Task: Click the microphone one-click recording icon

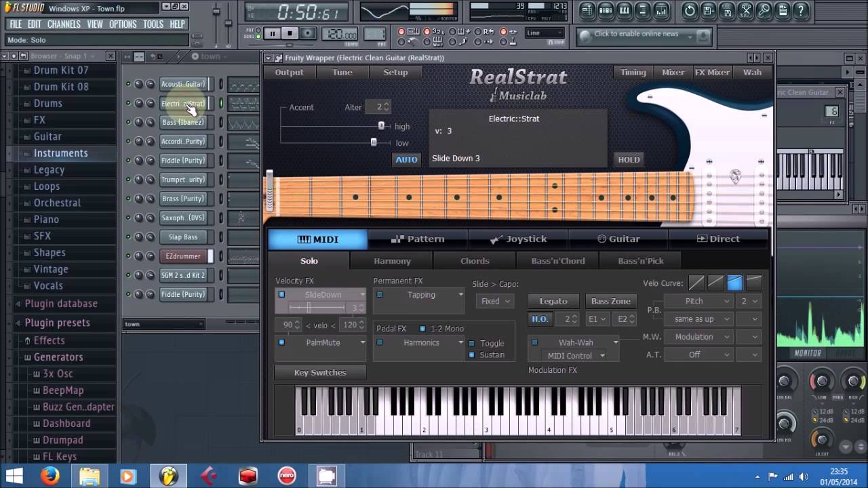Action: point(764,10)
